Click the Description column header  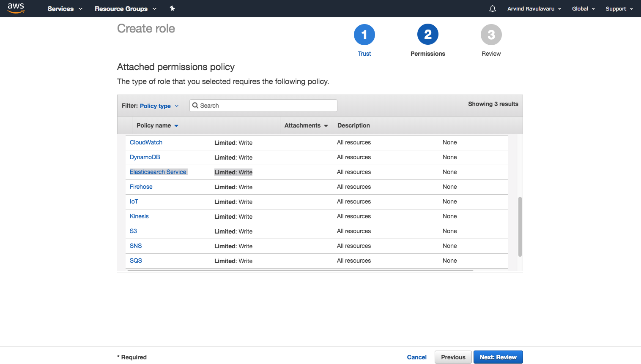click(353, 125)
